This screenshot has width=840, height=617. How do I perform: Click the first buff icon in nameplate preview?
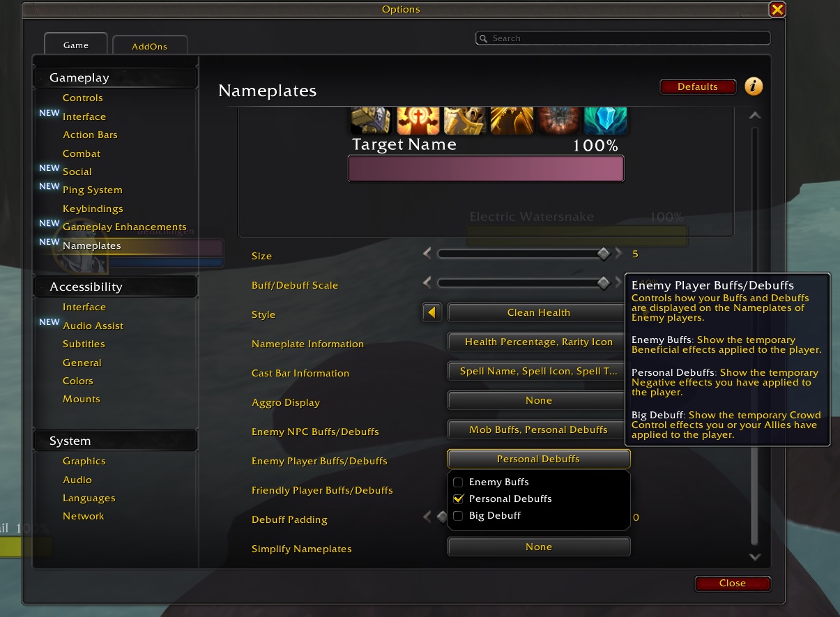(x=370, y=121)
